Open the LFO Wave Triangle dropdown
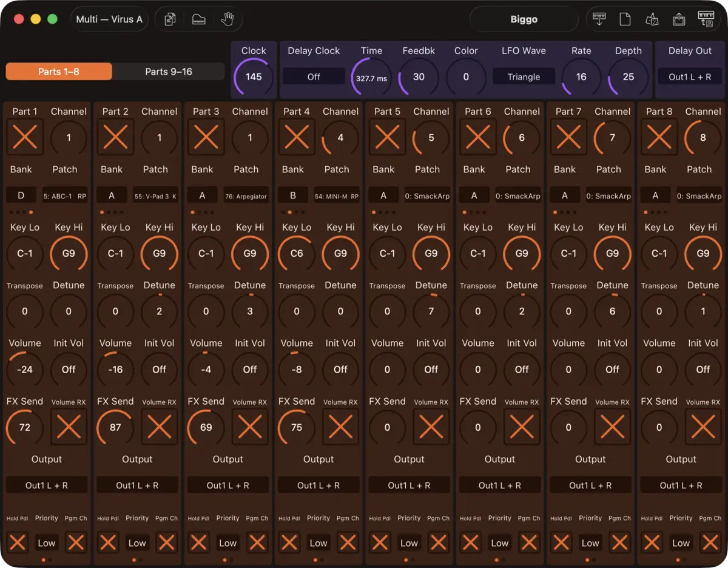The width and height of the screenshot is (728, 568). (524, 76)
